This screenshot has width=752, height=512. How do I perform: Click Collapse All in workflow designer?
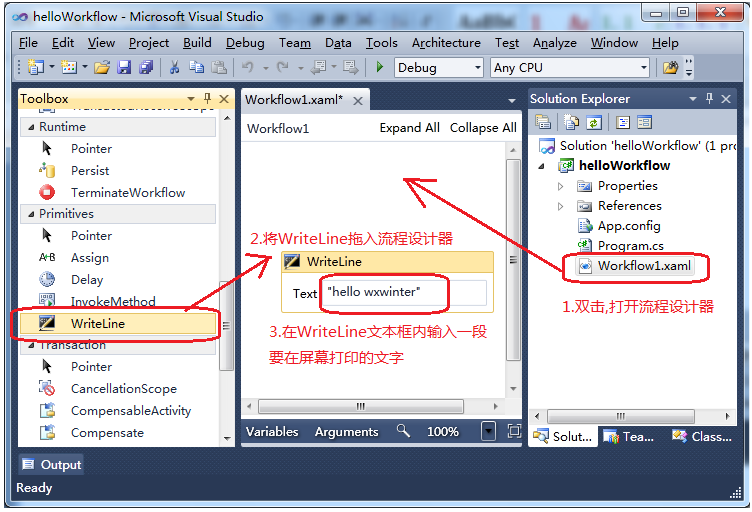[x=483, y=128]
